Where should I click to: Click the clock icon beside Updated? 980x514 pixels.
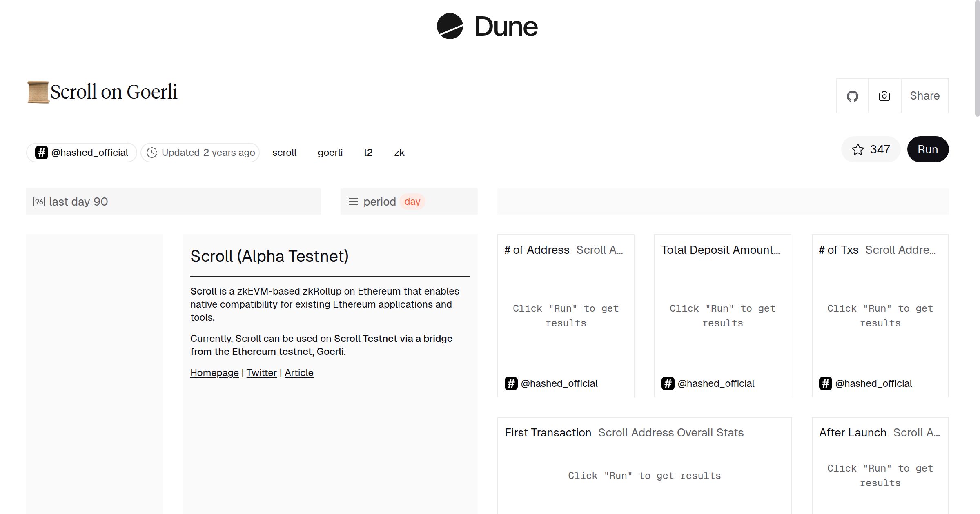(152, 153)
